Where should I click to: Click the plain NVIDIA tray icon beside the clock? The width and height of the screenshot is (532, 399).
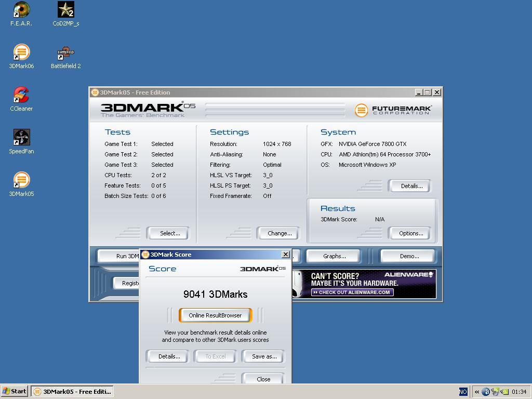[x=504, y=392]
